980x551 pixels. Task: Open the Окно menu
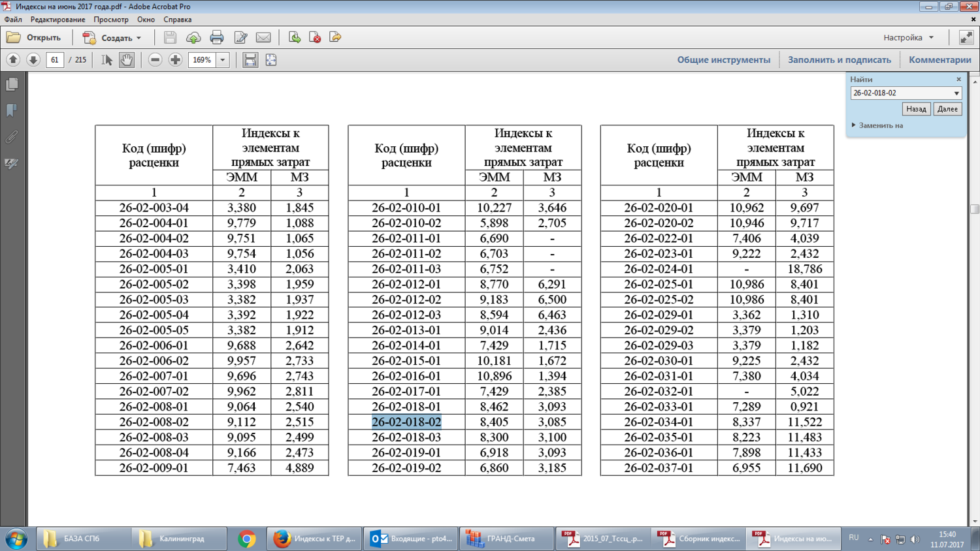(x=146, y=20)
